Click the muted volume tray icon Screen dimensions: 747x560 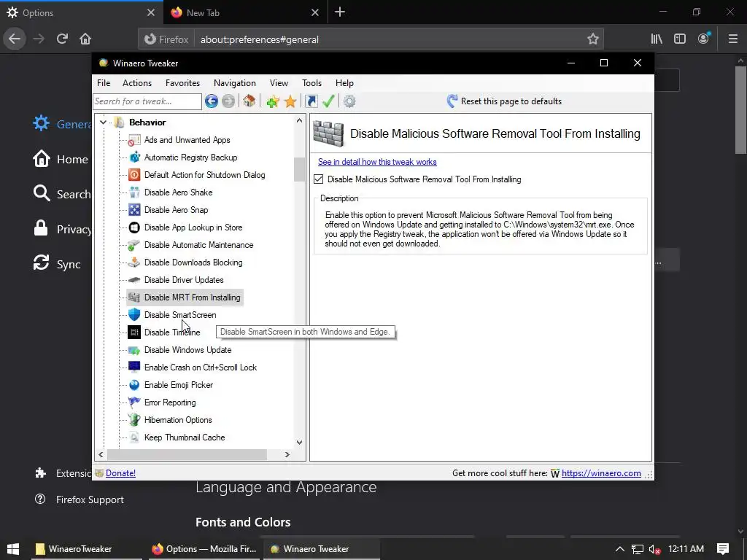(x=654, y=549)
